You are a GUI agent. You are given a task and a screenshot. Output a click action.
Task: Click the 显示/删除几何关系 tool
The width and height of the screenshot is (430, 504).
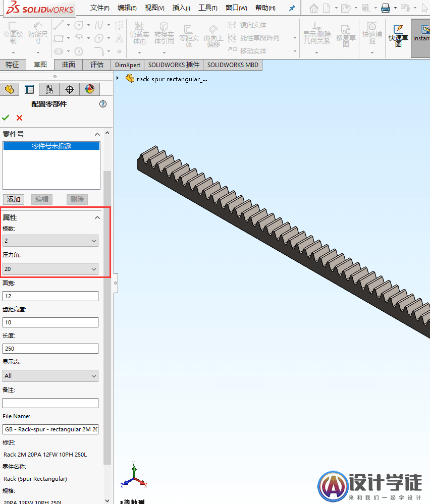(x=317, y=33)
